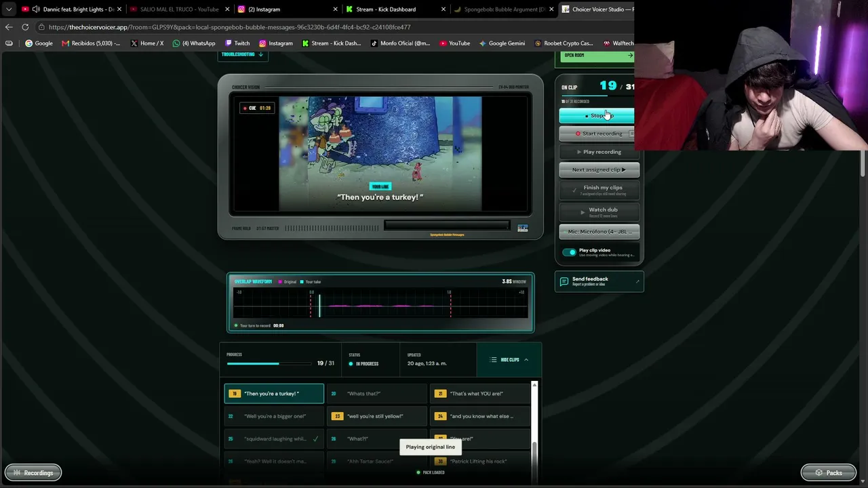868x488 pixels.
Task: Expand the Troubleshooting section
Action: coord(242,54)
